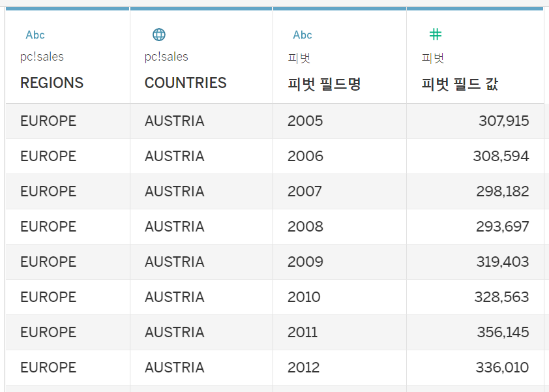Click the value cell 328,563
The width and height of the screenshot is (549, 392).
pyautogui.click(x=475, y=297)
